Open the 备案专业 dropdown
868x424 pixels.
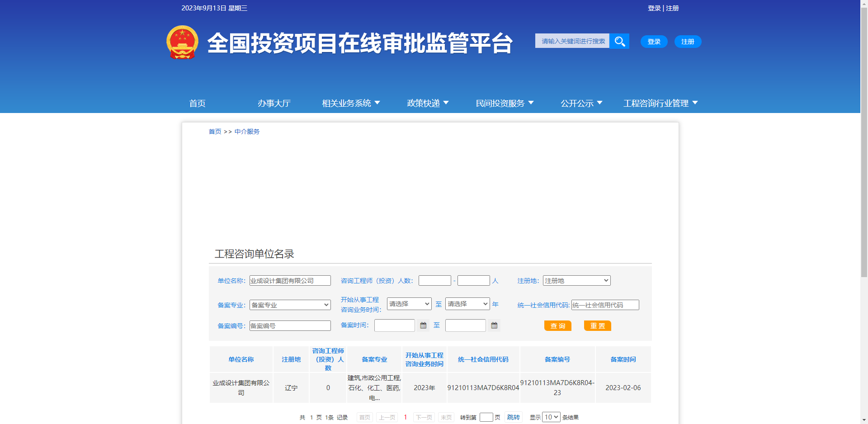tap(290, 305)
